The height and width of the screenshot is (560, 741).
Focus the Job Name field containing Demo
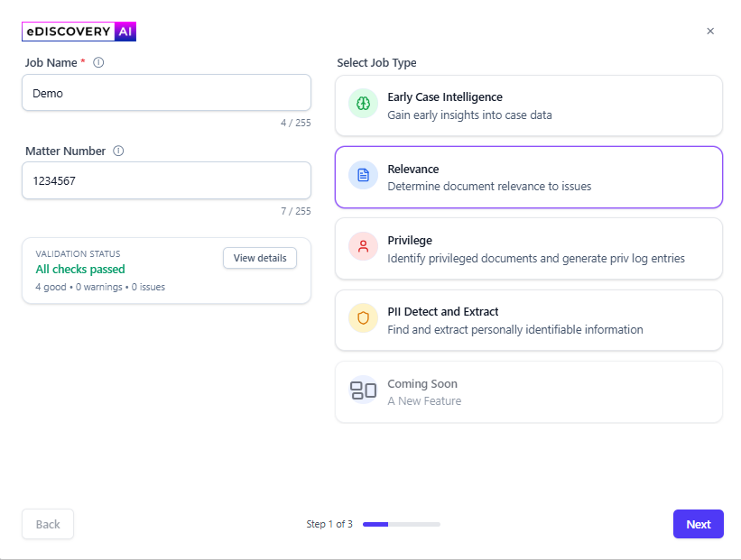[x=166, y=93]
